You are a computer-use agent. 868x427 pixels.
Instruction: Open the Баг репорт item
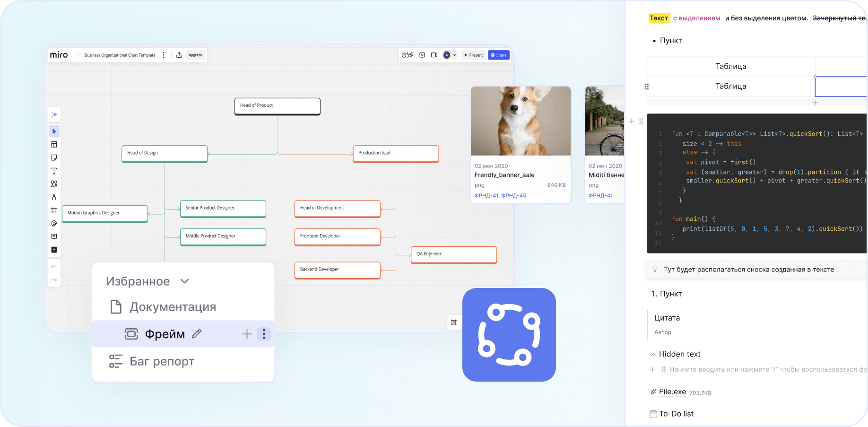(x=152, y=361)
